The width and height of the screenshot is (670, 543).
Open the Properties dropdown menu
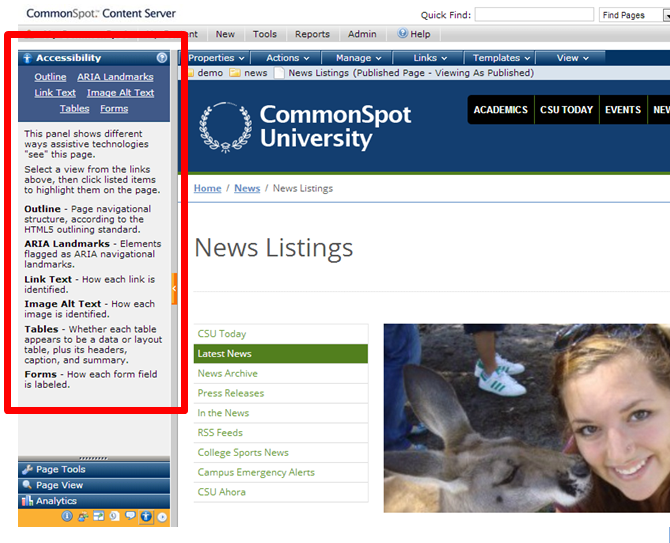click(x=216, y=58)
